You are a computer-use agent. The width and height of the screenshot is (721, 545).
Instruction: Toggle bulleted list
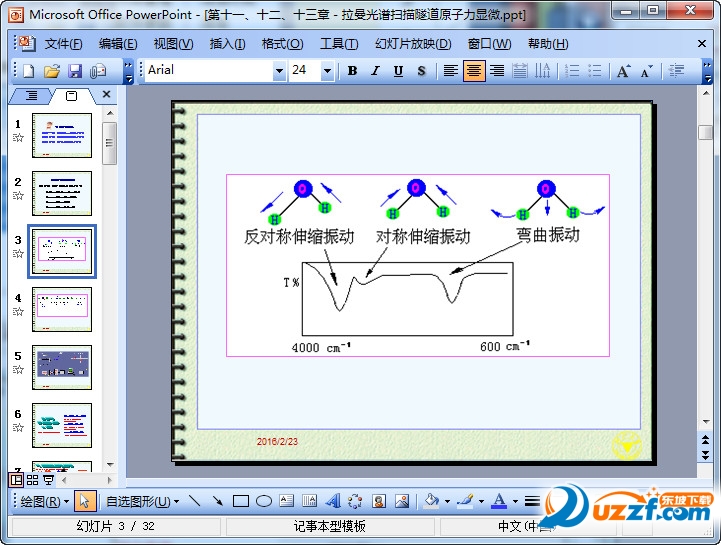click(595, 71)
